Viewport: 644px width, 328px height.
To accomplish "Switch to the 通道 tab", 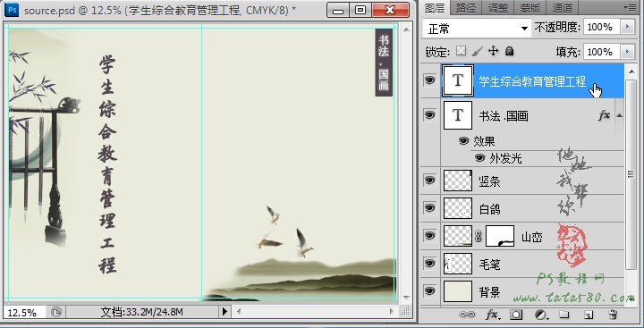I will [x=563, y=7].
